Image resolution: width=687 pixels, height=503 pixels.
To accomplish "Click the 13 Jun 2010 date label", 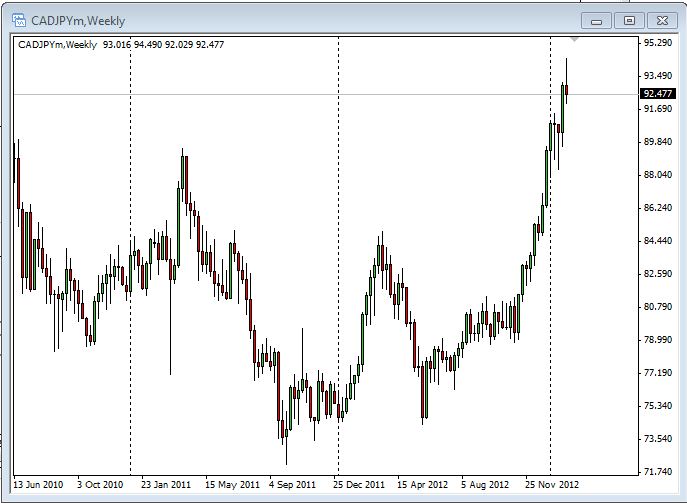I will click(x=38, y=485).
